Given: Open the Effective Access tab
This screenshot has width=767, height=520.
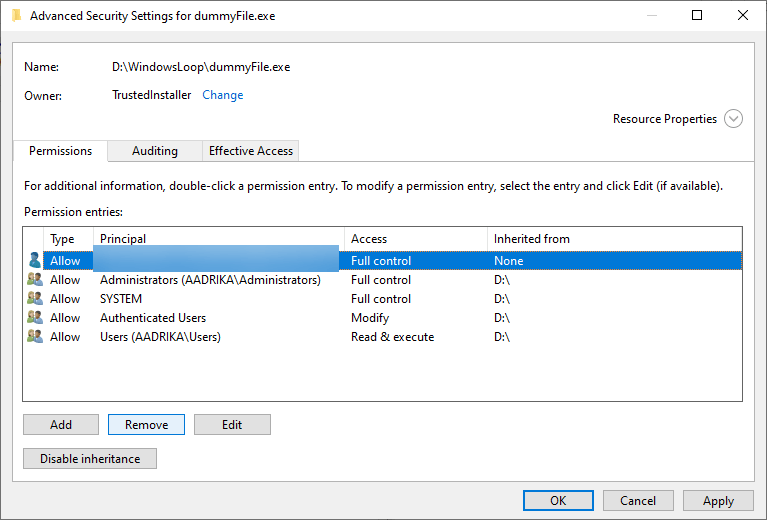Looking at the screenshot, I should 250,151.
